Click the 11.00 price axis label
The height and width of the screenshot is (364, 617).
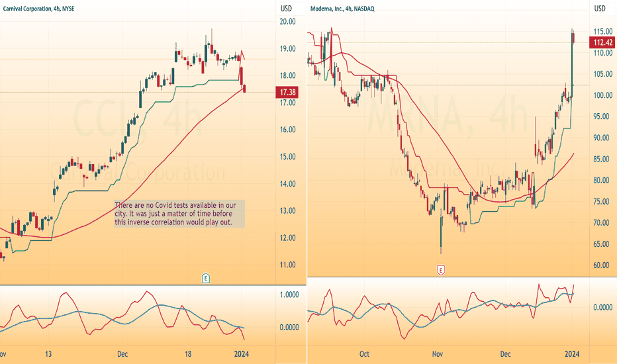pos(287,265)
